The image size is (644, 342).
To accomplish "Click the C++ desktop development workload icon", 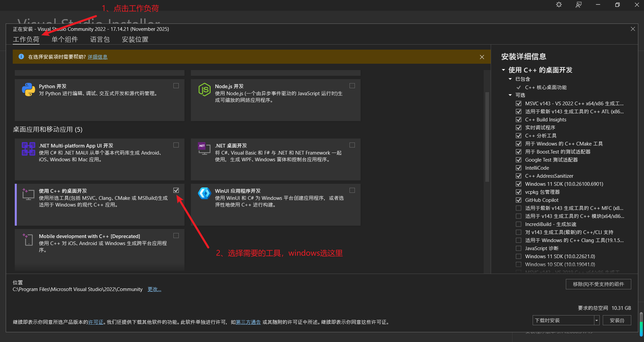I will (x=29, y=194).
